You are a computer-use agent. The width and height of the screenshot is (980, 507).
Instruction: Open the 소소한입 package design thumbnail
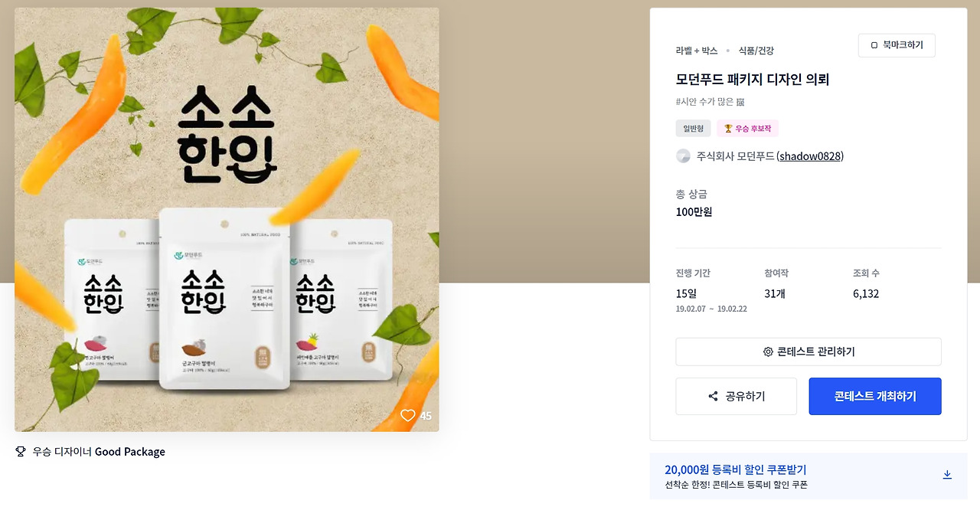[227, 220]
